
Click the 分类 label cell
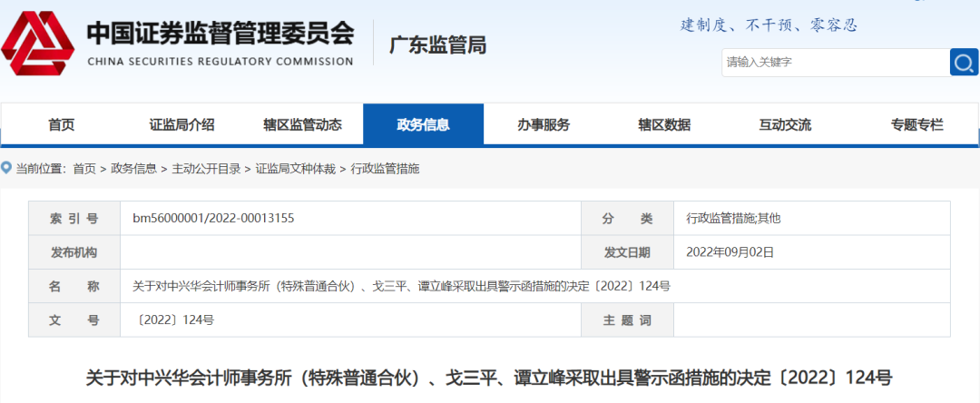627,218
